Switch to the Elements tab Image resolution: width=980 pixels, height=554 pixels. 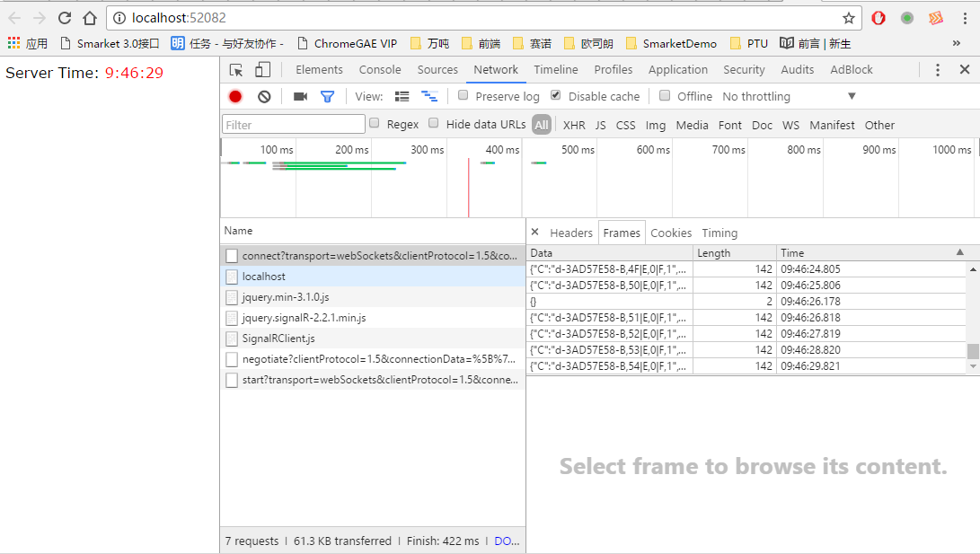click(x=320, y=70)
